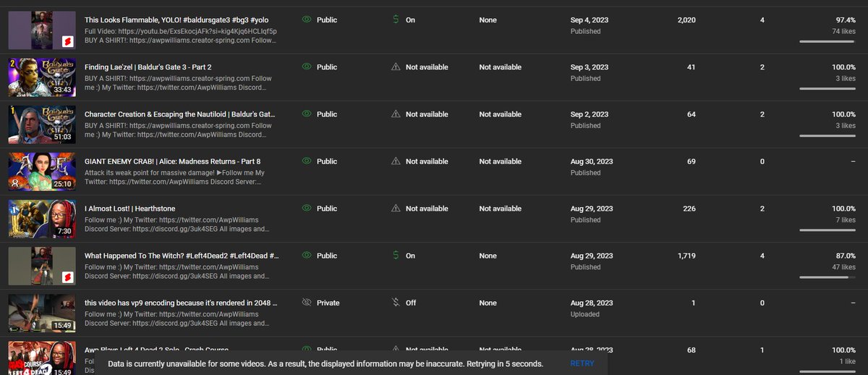Click the comment count "0" for GIANT ENEMY CRAB!
Image resolution: width=868 pixels, height=375 pixels.
(x=762, y=161)
